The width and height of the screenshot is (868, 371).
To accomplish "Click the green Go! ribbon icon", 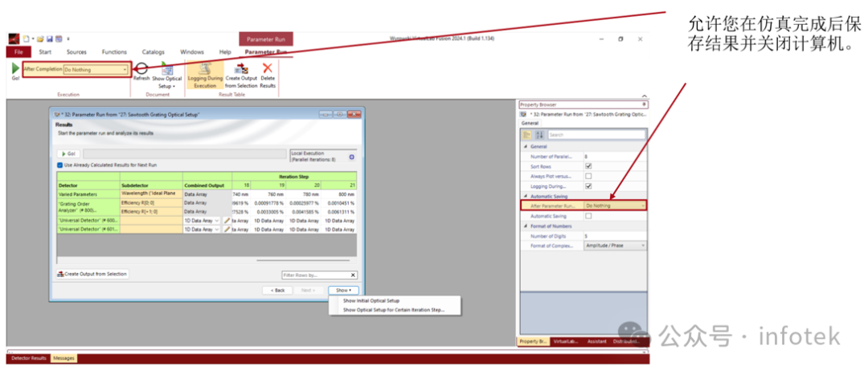I will [x=15, y=68].
